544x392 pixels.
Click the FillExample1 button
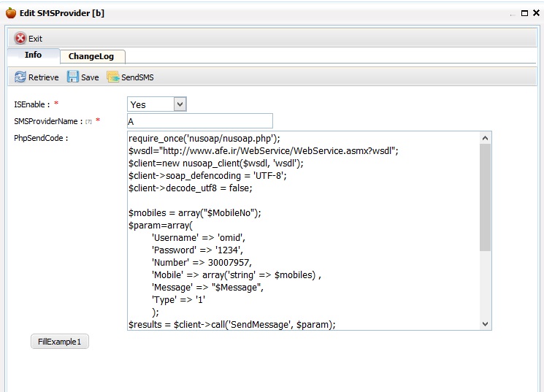click(60, 342)
